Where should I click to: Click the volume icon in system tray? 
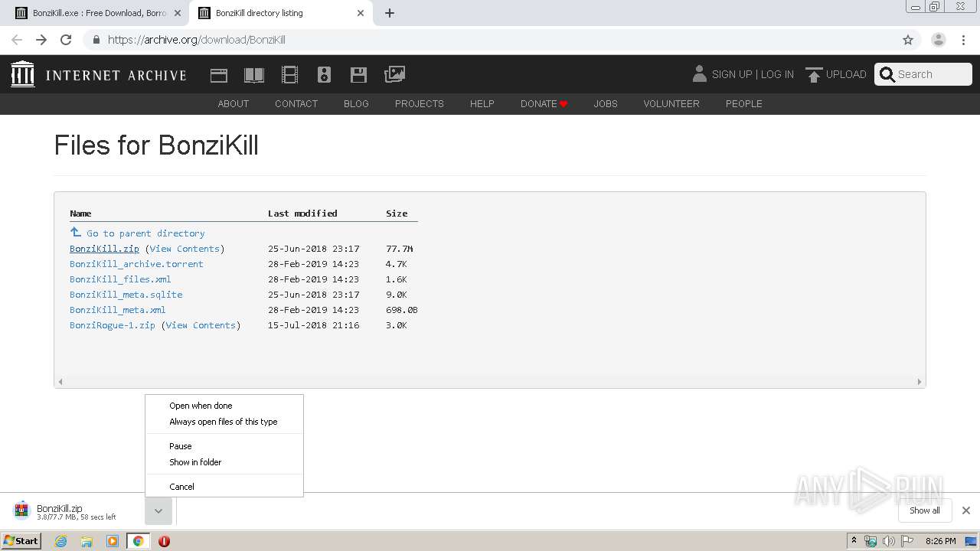point(889,541)
